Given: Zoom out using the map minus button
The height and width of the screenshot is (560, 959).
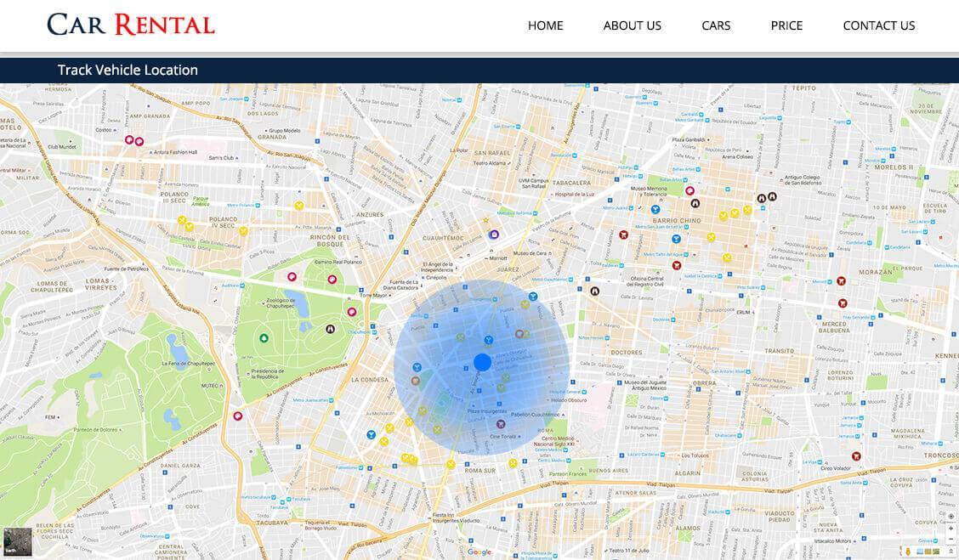Looking at the screenshot, I should click(x=950, y=539).
